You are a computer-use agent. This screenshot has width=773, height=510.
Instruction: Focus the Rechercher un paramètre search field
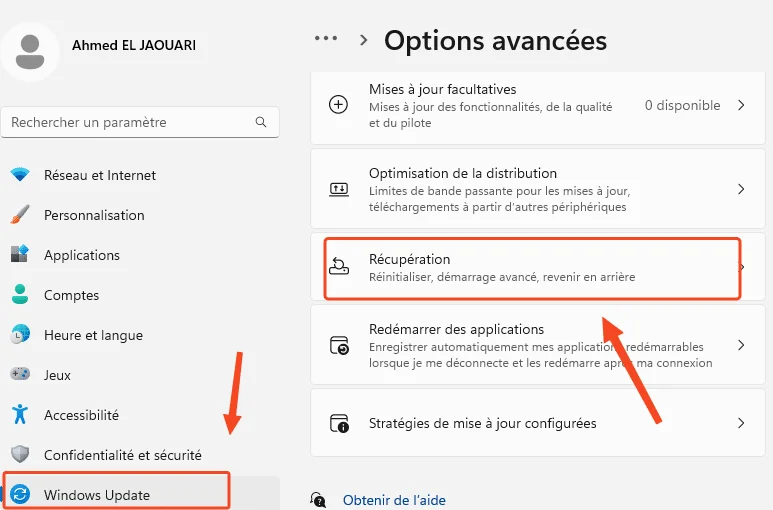(130, 122)
